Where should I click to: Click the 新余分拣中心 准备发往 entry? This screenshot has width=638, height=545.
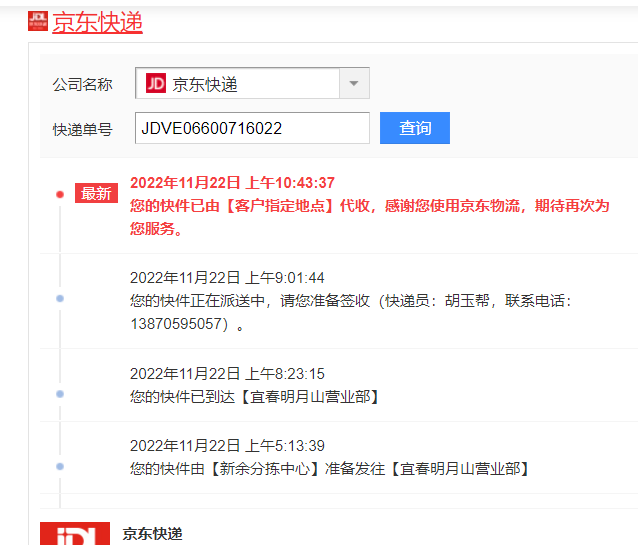click(x=330, y=469)
